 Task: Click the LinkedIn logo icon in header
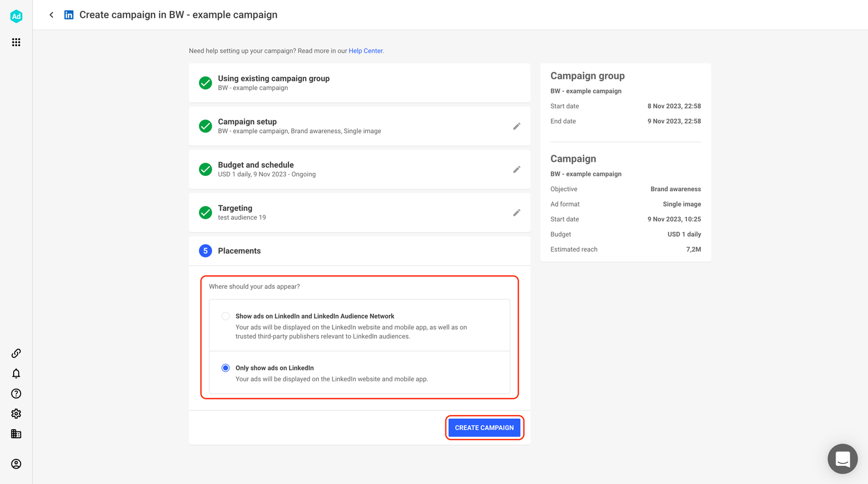coord(68,15)
